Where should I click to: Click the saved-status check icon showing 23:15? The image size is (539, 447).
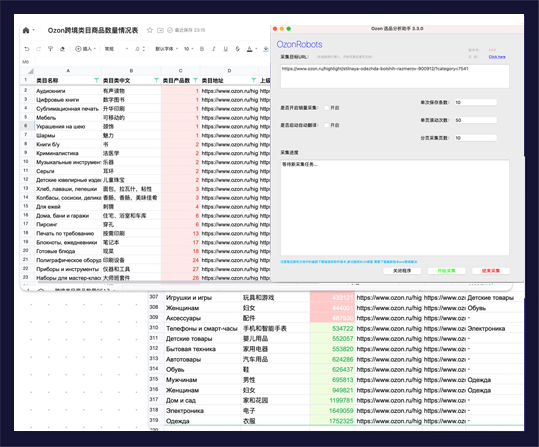(x=169, y=30)
